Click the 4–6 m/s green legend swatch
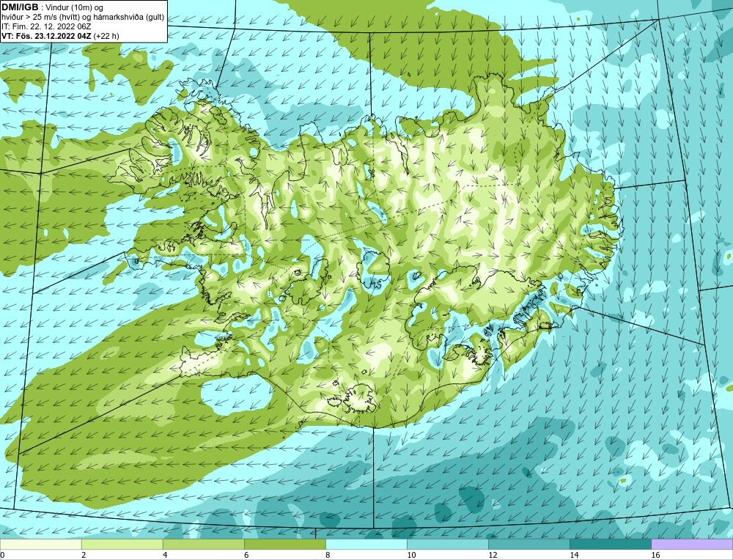733x560 pixels. pos(203,544)
